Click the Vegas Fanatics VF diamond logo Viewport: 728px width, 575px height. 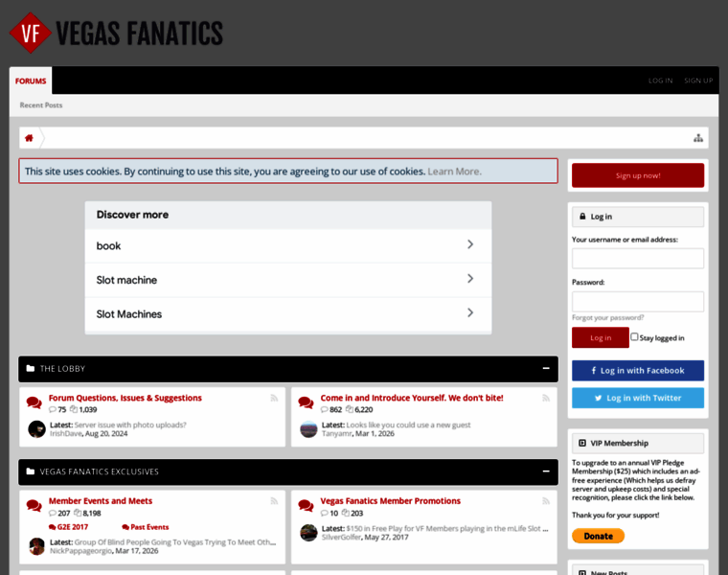click(x=31, y=33)
